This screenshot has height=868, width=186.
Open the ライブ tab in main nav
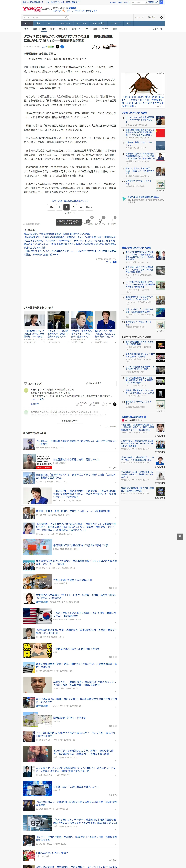click(49, 23)
